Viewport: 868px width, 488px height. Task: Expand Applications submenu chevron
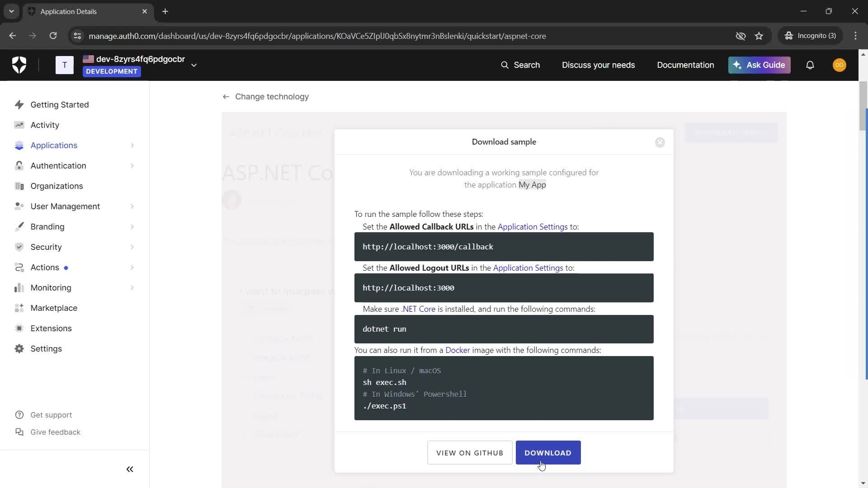point(132,145)
